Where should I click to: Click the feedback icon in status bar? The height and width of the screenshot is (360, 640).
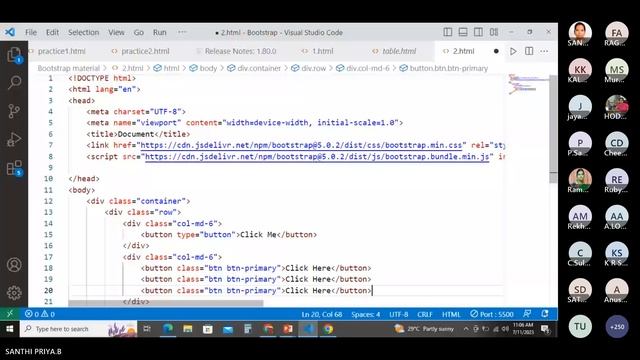coord(527,314)
